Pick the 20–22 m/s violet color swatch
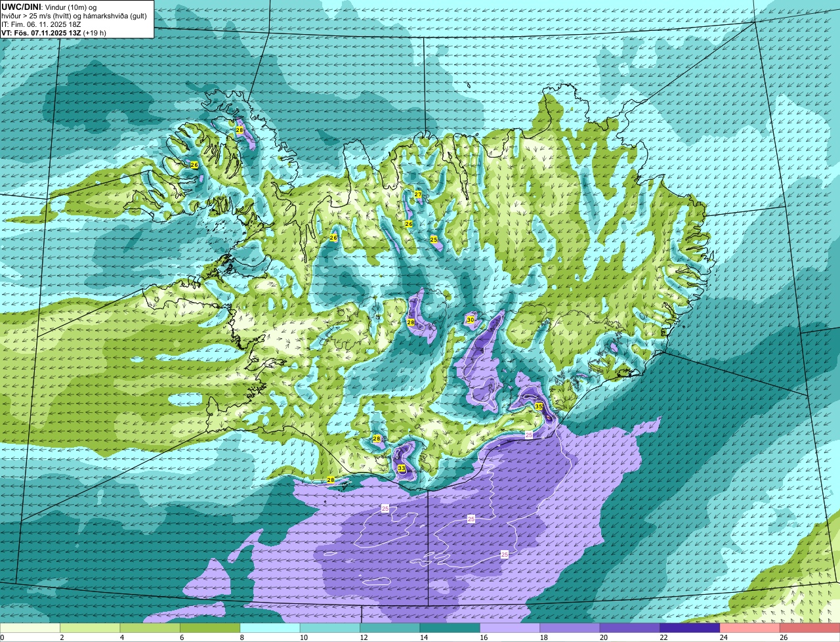The width and height of the screenshot is (840, 642). coord(630,628)
